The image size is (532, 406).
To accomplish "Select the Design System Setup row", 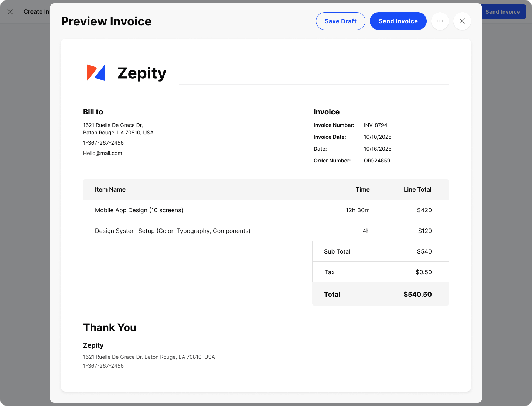I will coord(173,231).
